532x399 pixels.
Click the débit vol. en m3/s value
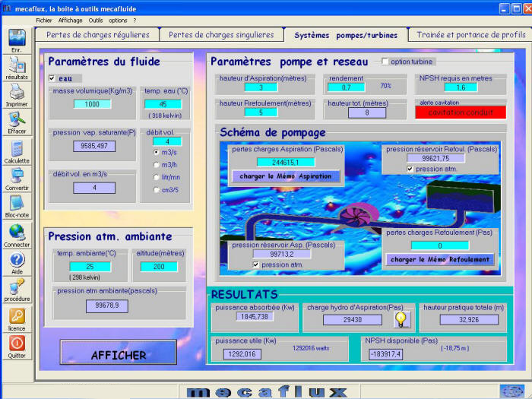coord(94,188)
